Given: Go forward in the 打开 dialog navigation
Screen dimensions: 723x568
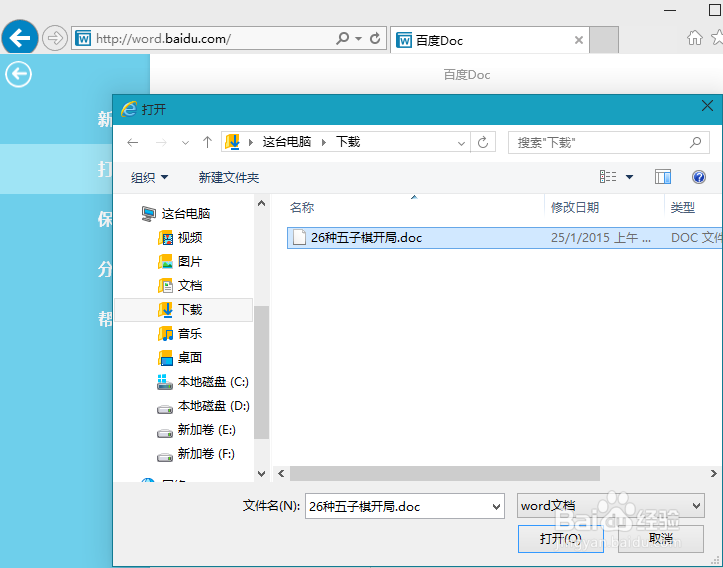Looking at the screenshot, I should pos(161,142).
